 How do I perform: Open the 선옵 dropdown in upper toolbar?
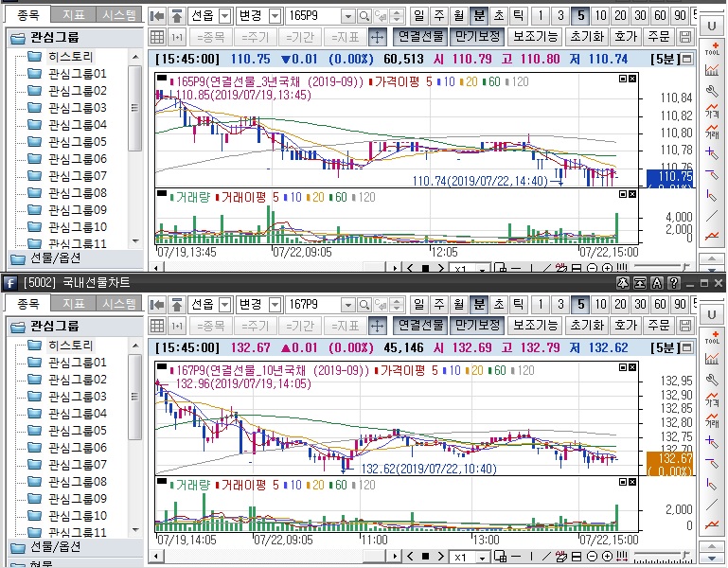point(224,16)
